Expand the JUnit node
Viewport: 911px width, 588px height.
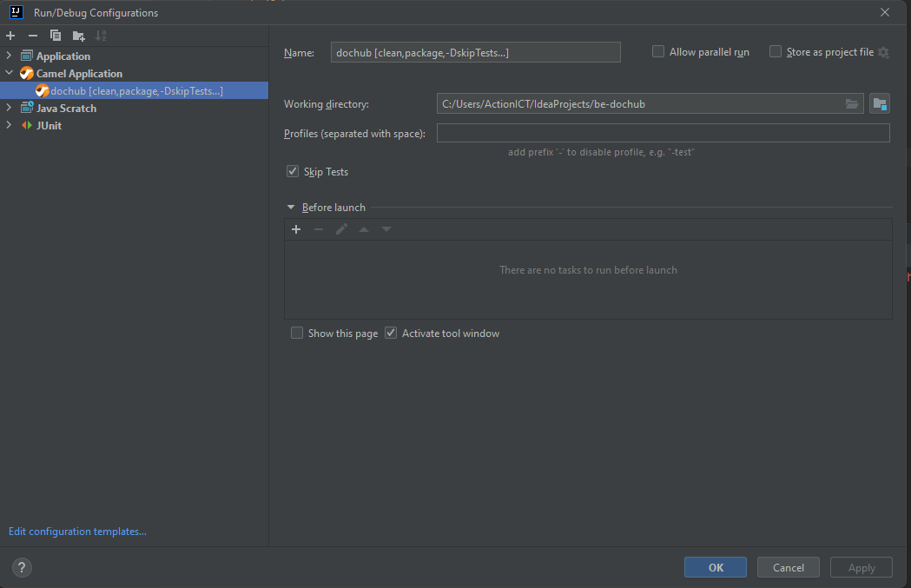point(9,125)
